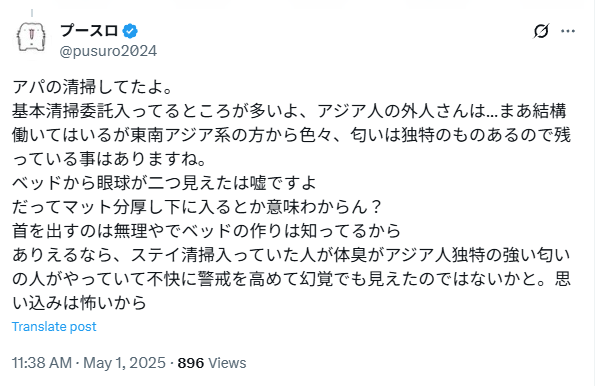This screenshot has width=597, height=386.
Task: Open the @pusuro2024 handle link
Action: tap(108, 51)
